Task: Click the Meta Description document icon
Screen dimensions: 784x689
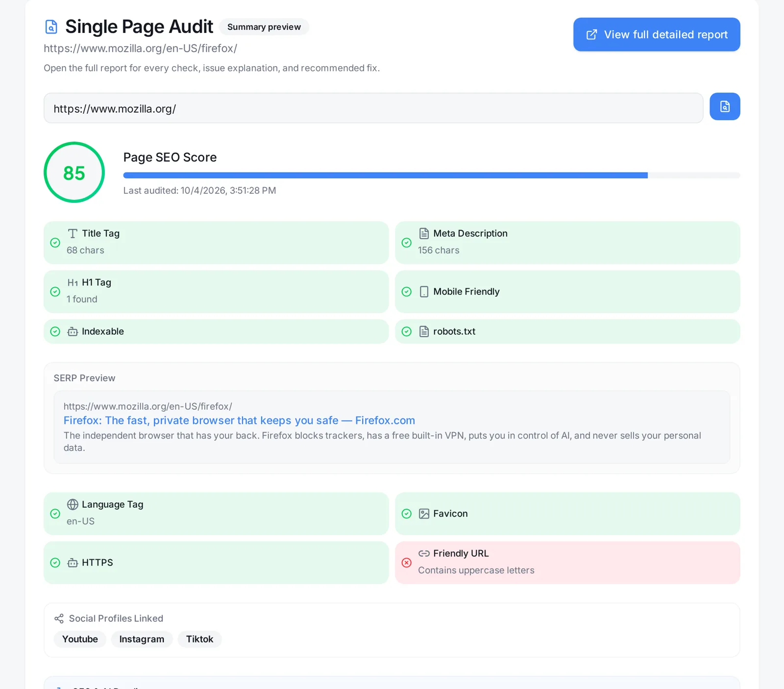Action: [424, 233]
